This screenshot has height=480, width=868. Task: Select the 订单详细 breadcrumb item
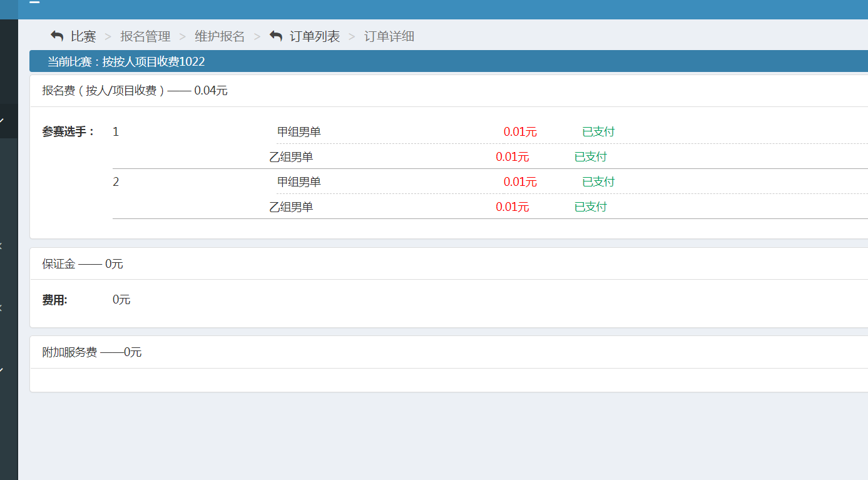point(389,36)
